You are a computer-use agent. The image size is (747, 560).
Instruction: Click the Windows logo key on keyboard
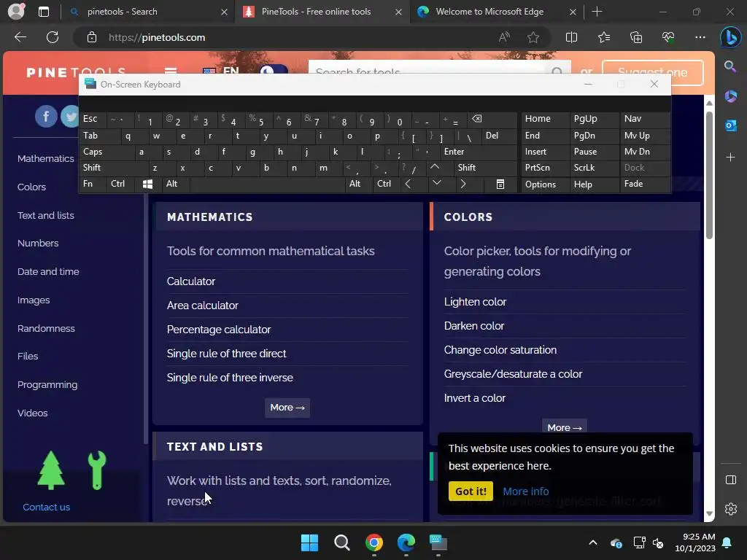pyautogui.click(x=147, y=184)
